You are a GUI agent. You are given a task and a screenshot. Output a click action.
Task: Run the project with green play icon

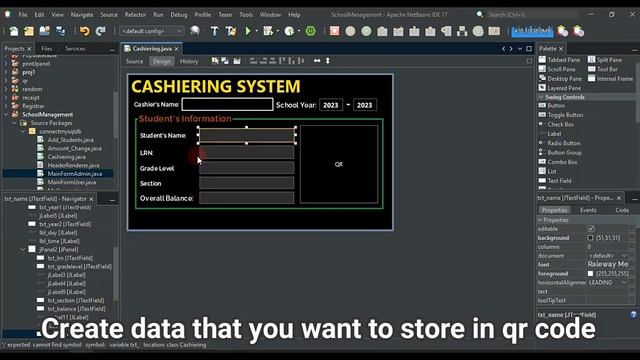(248, 31)
